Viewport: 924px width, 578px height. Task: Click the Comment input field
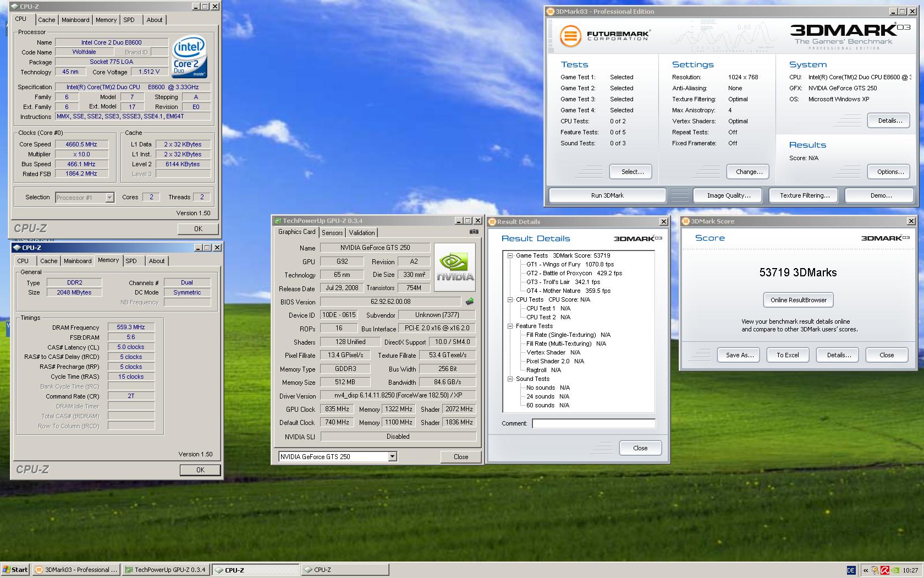593,423
